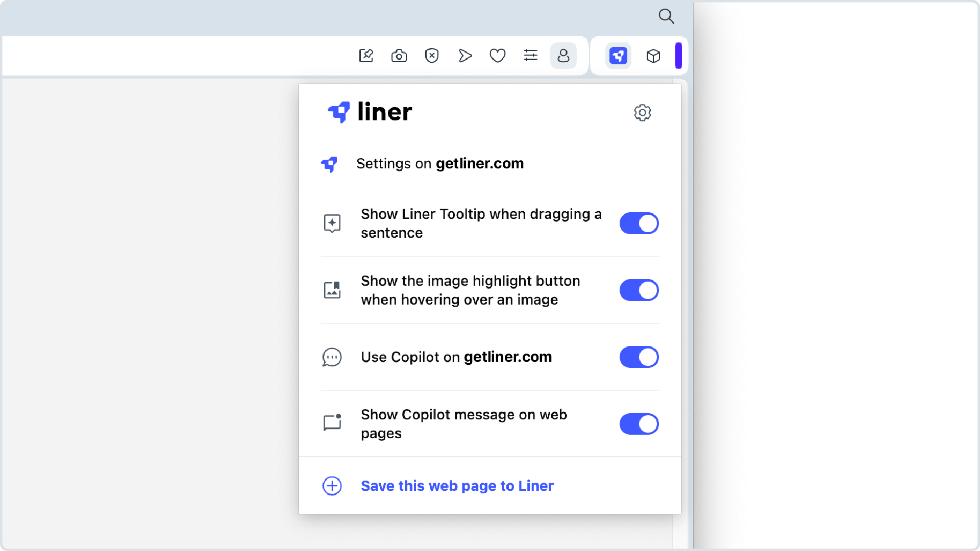
Task: Click the Liner extension toolbar icon
Action: pos(618,56)
